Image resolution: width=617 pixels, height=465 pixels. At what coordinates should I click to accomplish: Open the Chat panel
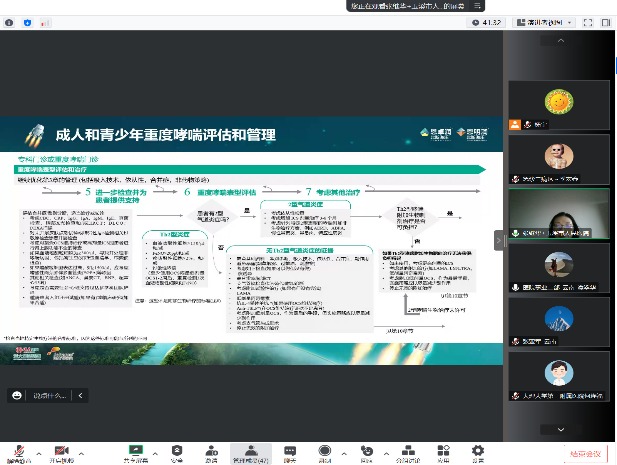[x=290, y=451]
